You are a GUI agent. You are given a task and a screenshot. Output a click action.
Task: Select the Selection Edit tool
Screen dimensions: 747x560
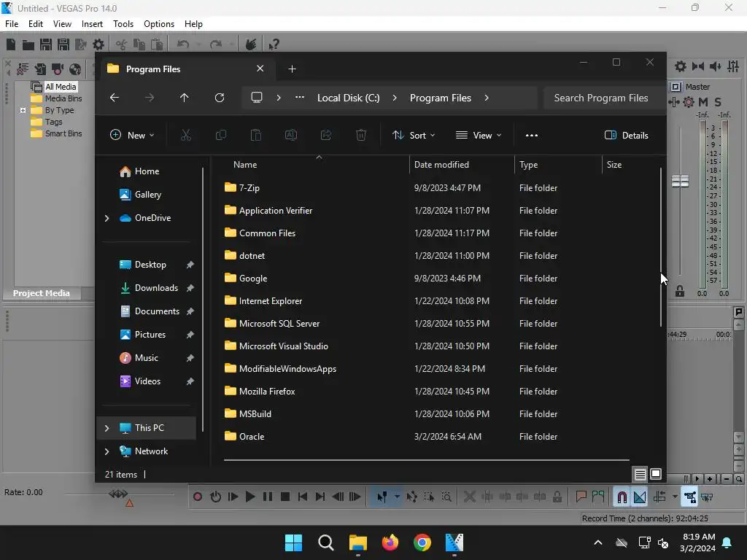(x=429, y=497)
